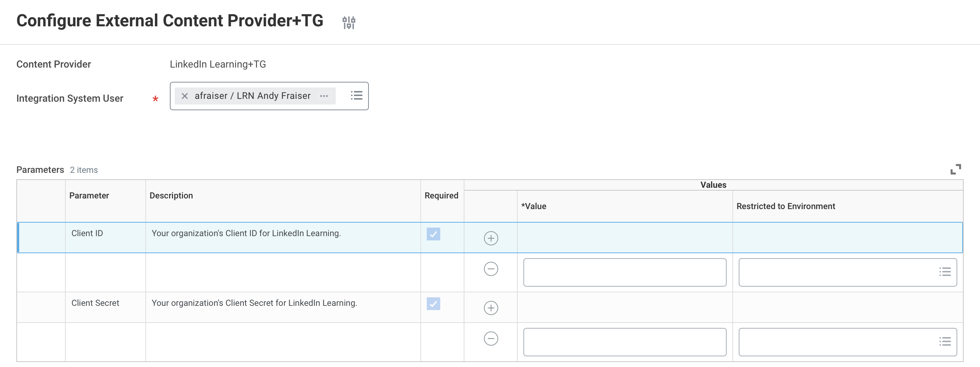The height and width of the screenshot is (367, 980).
Task: Open Restricted to Environment prompt under Client ID
Action: coord(945,272)
